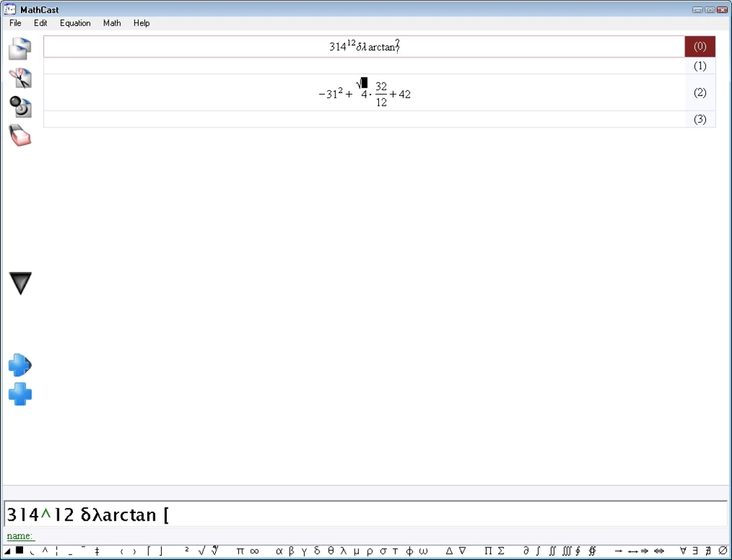Open the File menu

[x=15, y=23]
